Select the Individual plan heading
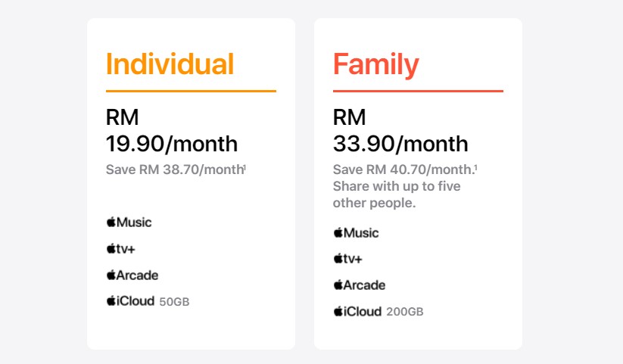Viewport: 623px width, 364px height. click(170, 64)
